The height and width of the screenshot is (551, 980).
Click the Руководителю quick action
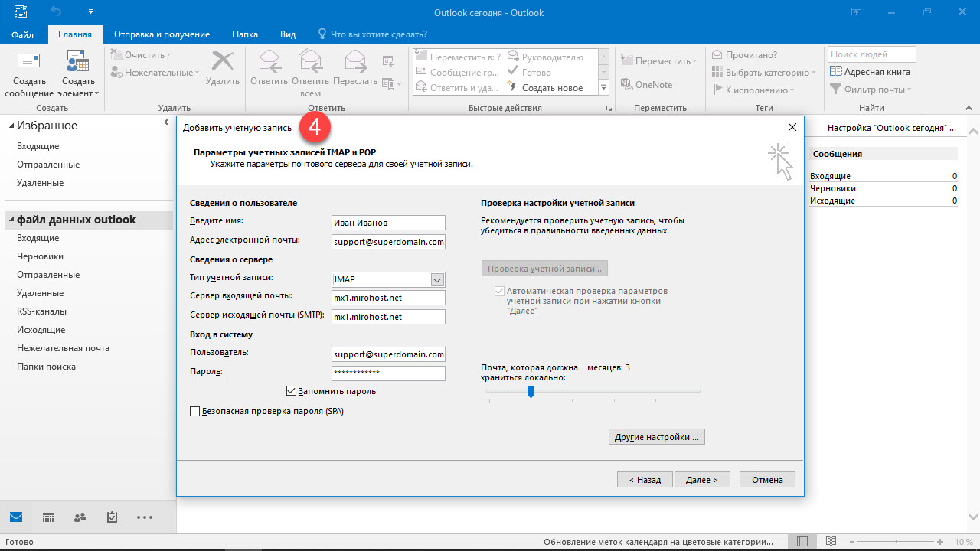(x=545, y=57)
